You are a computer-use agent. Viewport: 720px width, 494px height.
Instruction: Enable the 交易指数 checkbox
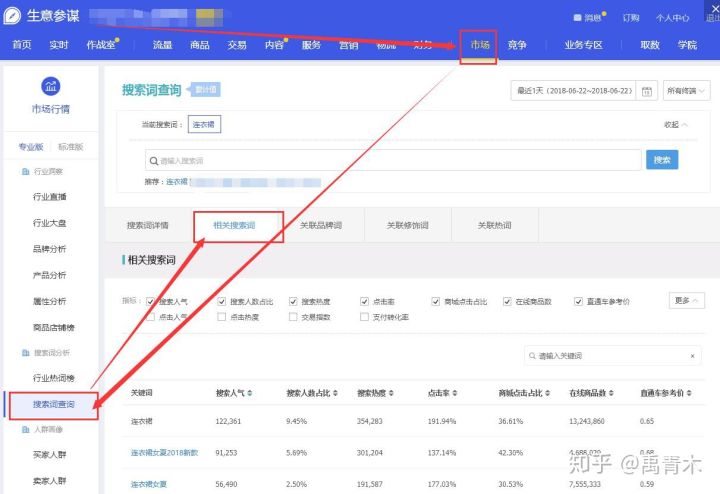293,317
